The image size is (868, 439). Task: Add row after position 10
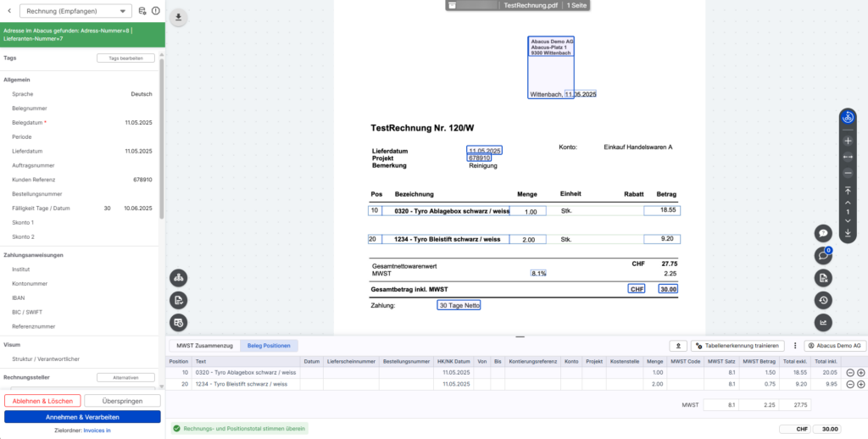click(x=861, y=372)
